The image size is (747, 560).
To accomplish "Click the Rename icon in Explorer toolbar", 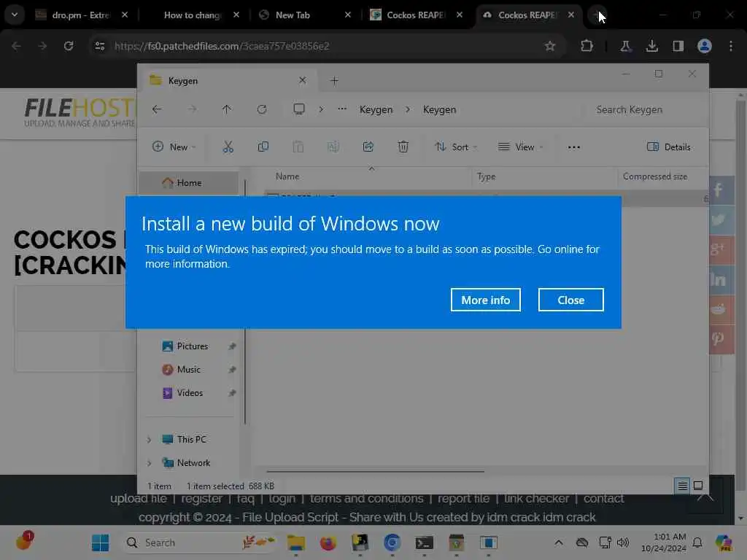I will (x=333, y=147).
